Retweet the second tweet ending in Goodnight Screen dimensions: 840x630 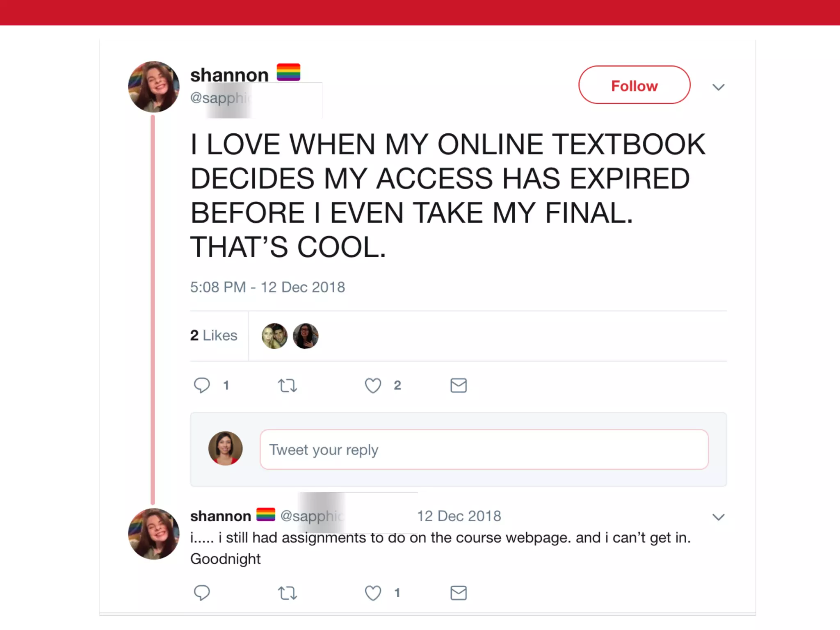287,593
